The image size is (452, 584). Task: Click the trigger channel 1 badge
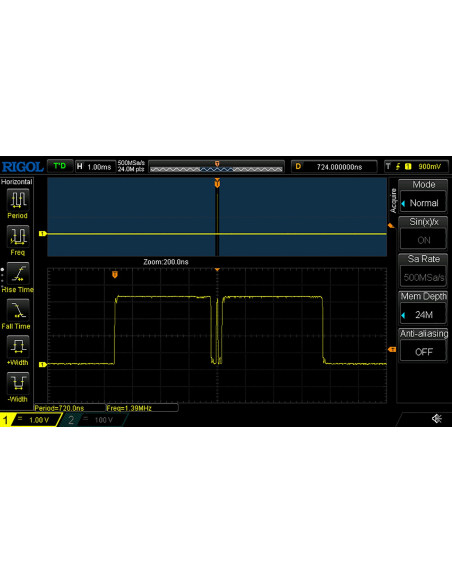tap(408, 166)
